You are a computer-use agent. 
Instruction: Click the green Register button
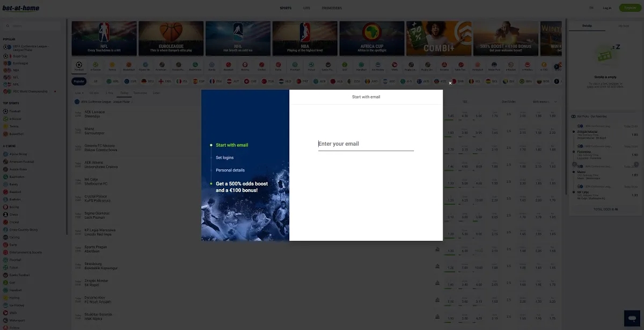coord(630,8)
